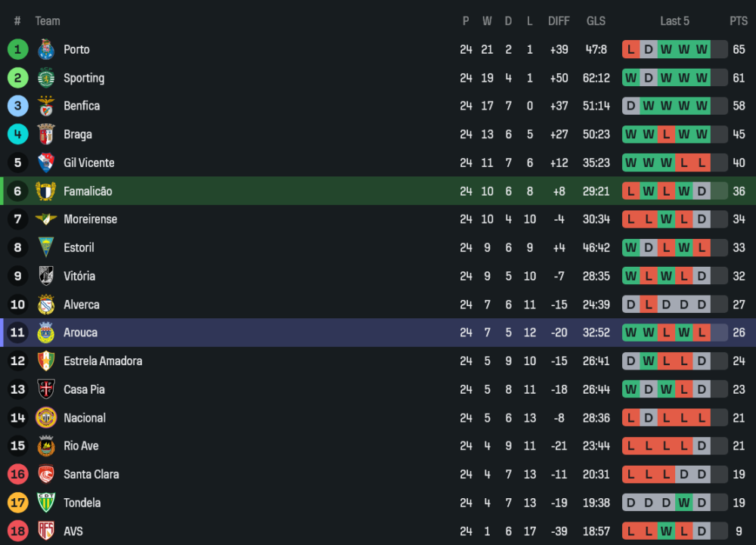Image resolution: width=756 pixels, height=545 pixels.
Task: Click the Nacional club crest icon
Action: pos(46,418)
